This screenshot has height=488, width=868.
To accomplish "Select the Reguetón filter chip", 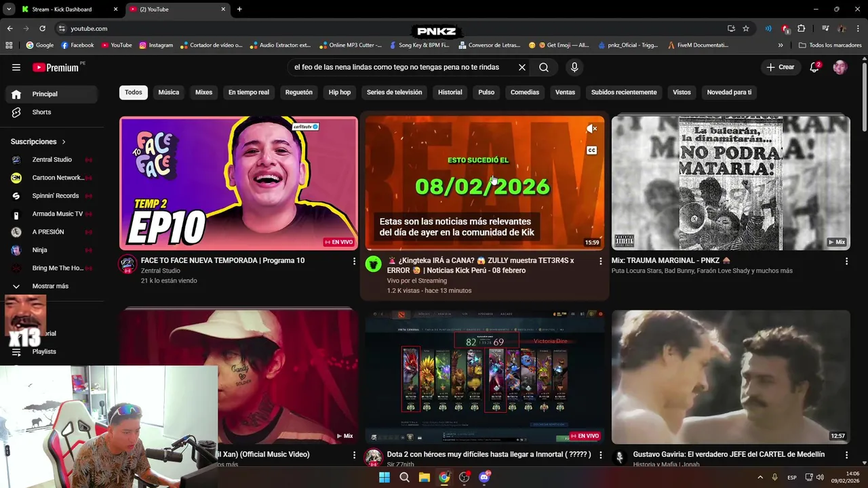I will 299,92.
